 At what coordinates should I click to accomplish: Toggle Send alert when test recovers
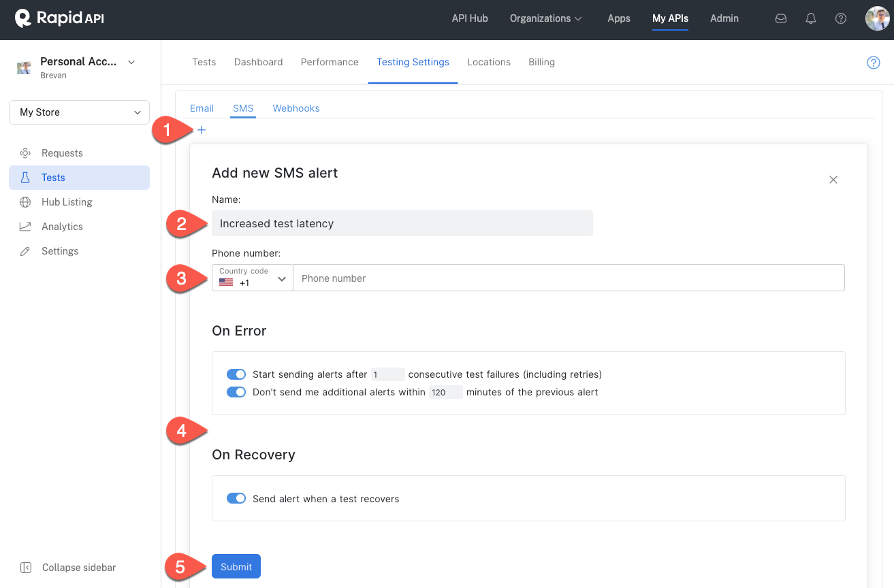(236, 499)
